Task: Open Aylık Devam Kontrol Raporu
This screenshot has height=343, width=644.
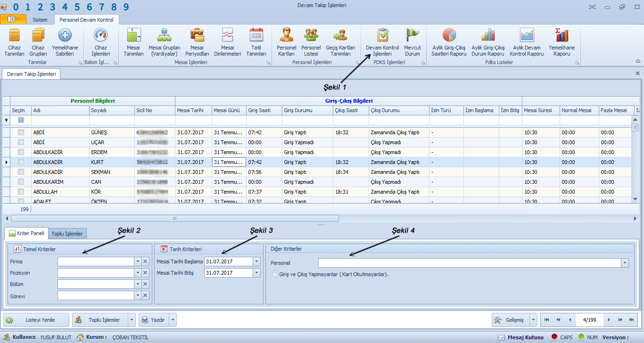Action: pos(527,42)
